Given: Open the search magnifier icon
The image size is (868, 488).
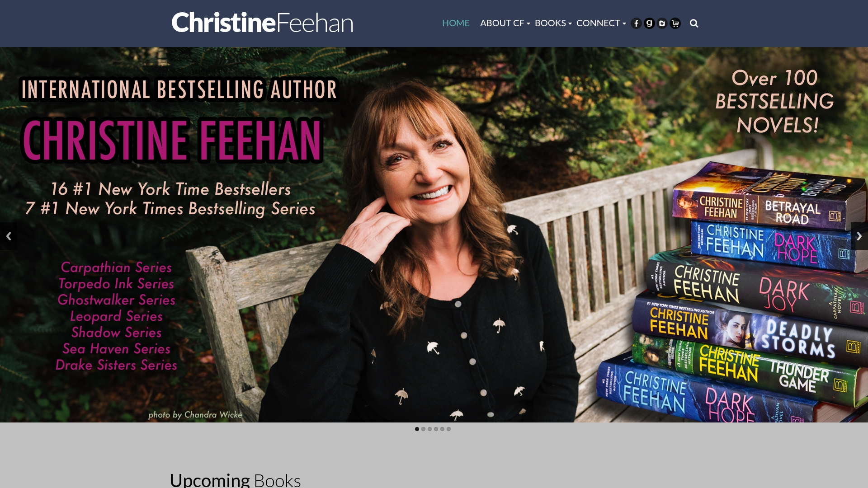Looking at the screenshot, I should [694, 23].
